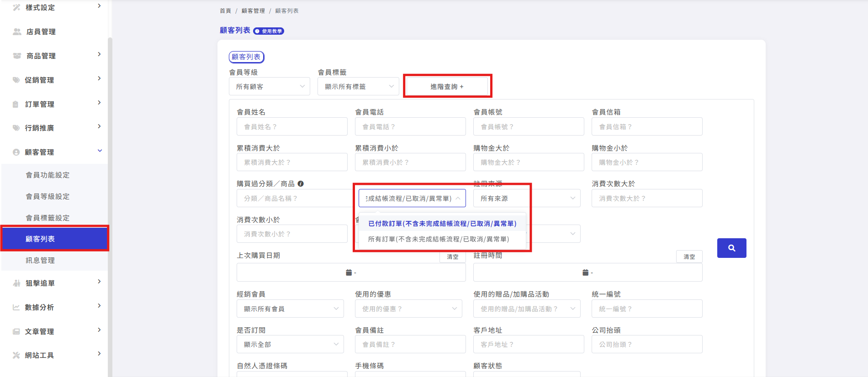Click the 進階查詢 + button
Image resolution: width=868 pixels, height=377 pixels.
click(447, 86)
